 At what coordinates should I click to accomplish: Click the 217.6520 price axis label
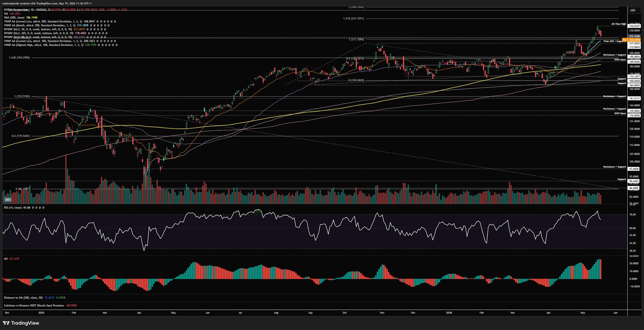tap(635, 43)
